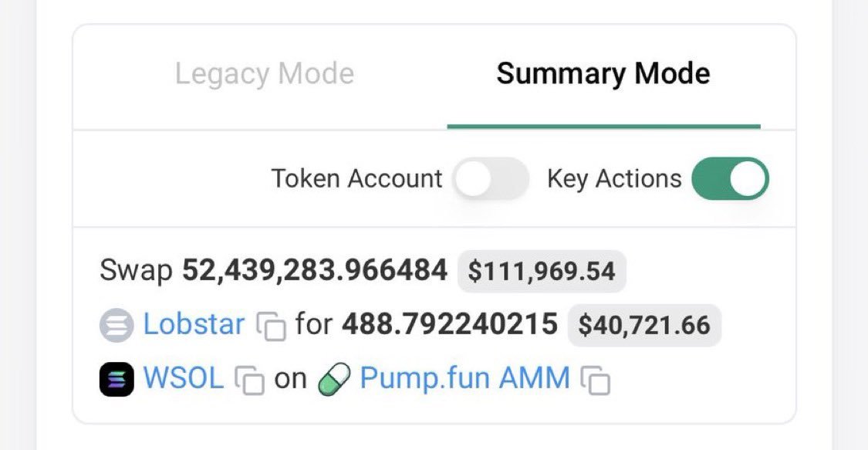The image size is (868, 450).
Task: Switch to the Legacy Mode tab
Action: 264,74
